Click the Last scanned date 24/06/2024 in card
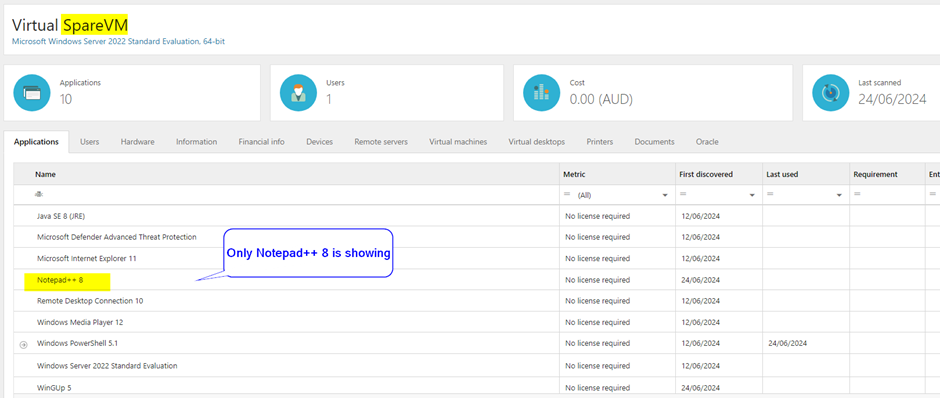 pyautogui.click(x=892, y=100)
